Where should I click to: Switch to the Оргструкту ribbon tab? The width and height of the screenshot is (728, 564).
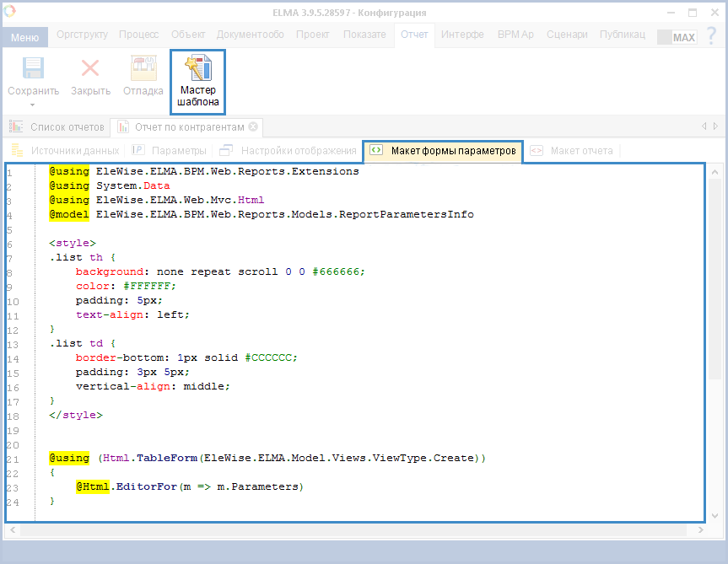(82, 35)
